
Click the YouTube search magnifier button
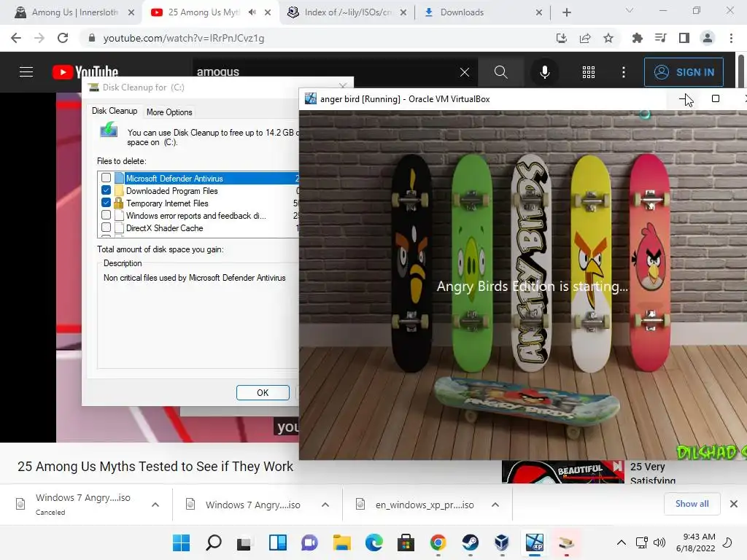tap(500, 72)
